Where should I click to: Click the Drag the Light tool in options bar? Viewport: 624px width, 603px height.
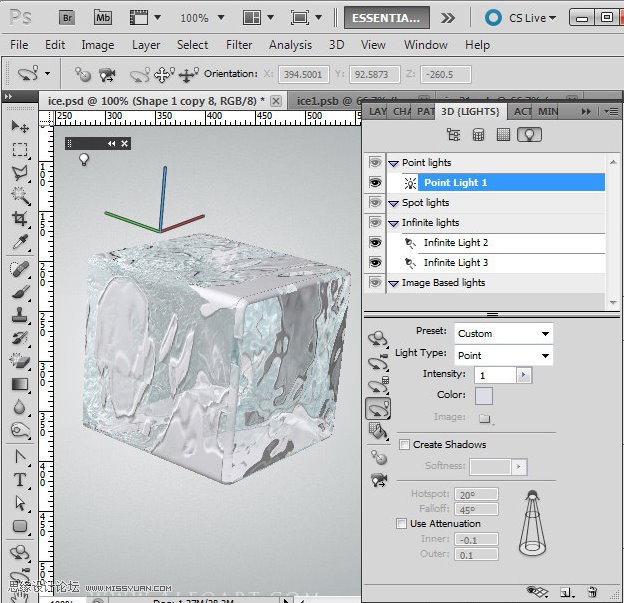pyautogui.click(x=164, y=74)
